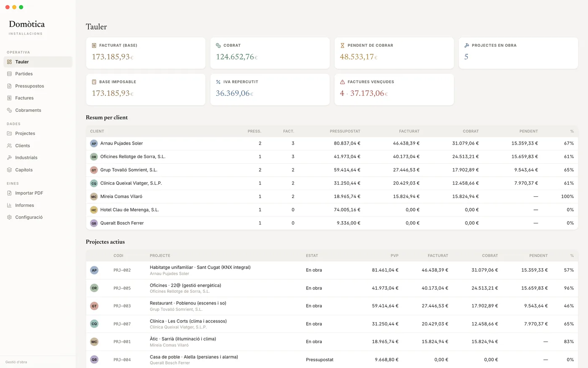Screen dimensions: 588x368
Task: Click the 96% value for PRJ-005
Action: pos(569,288)
